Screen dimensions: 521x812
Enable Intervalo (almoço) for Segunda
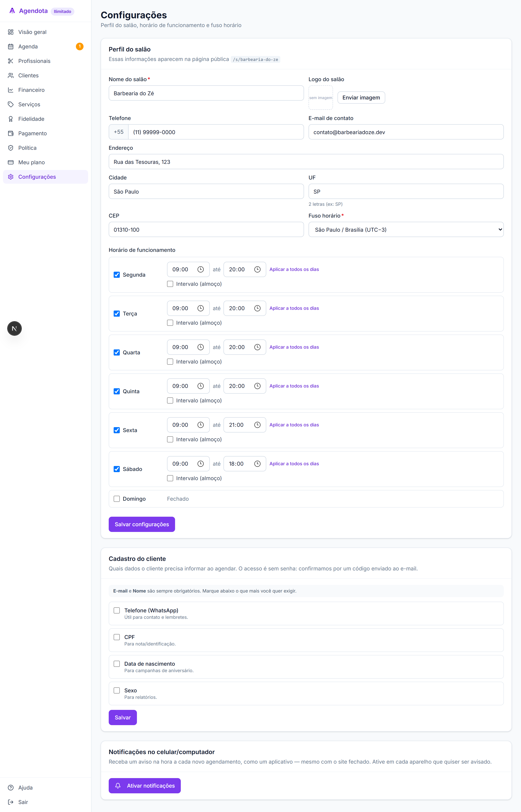[x=170, y=284]
